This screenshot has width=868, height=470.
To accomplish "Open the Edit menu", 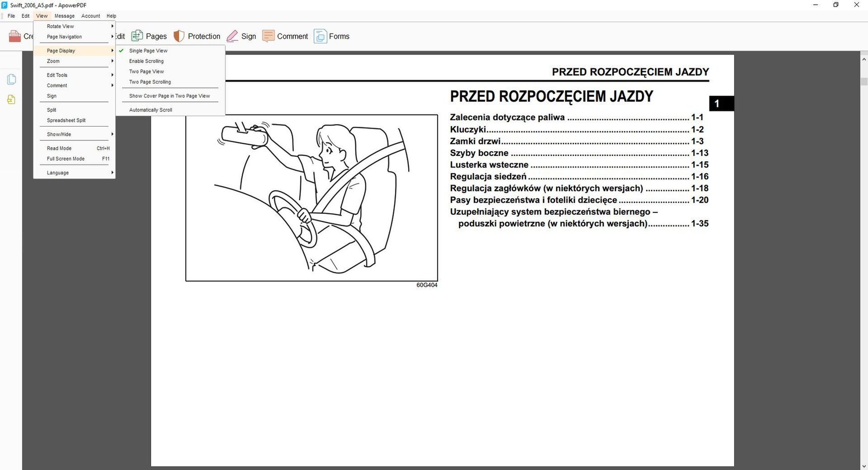I will click(25, 16).
